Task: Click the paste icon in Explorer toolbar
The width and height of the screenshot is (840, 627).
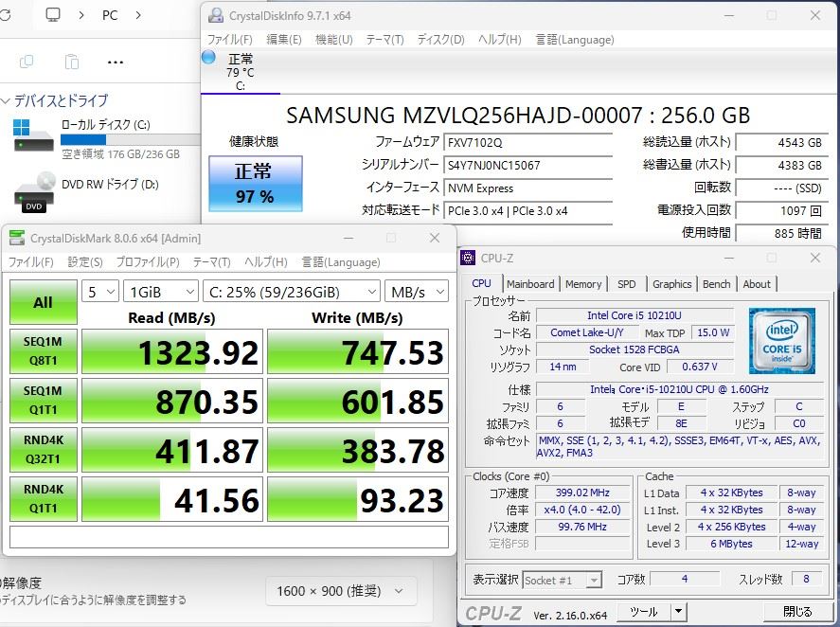Action: pos(71,62)
